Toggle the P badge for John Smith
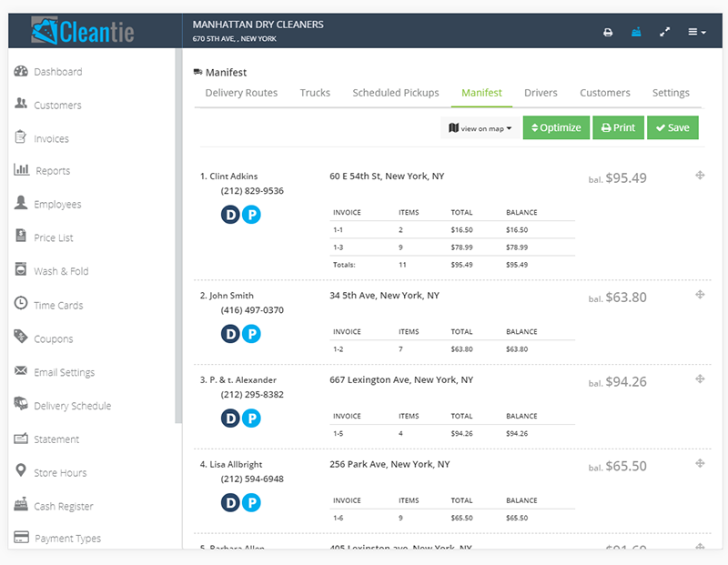This screenshot has height=565, width=728. 251,334
